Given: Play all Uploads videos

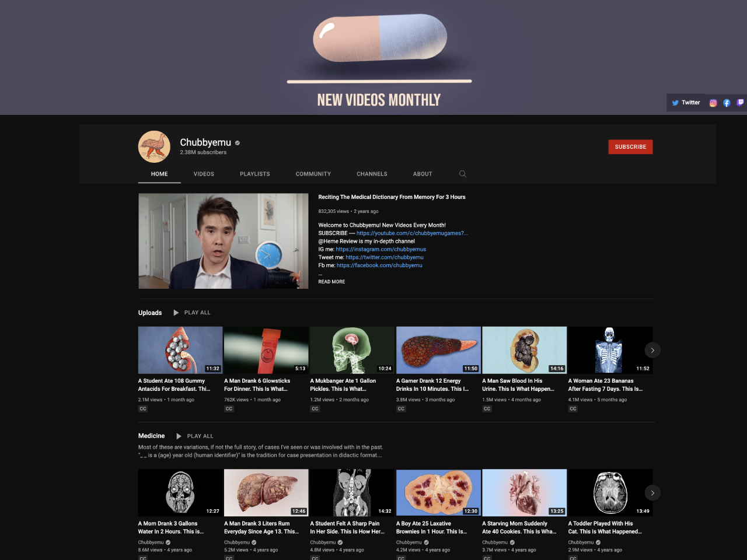Looking at the screenshot, I should tap(192, 313).
